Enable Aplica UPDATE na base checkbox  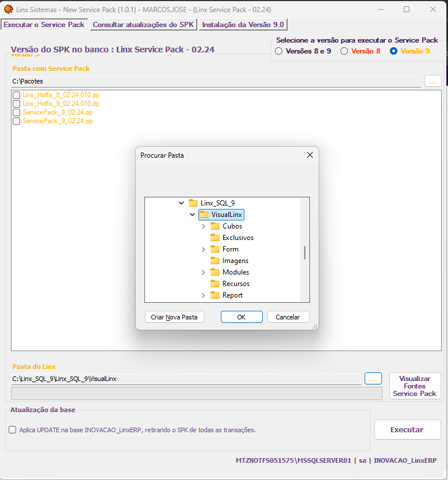click(13, 430)
